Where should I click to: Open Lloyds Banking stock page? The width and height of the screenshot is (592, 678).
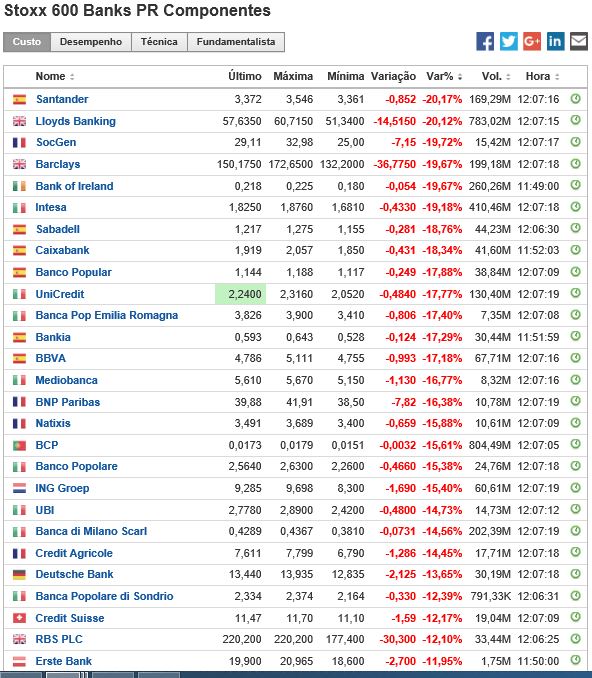point(75,122)
